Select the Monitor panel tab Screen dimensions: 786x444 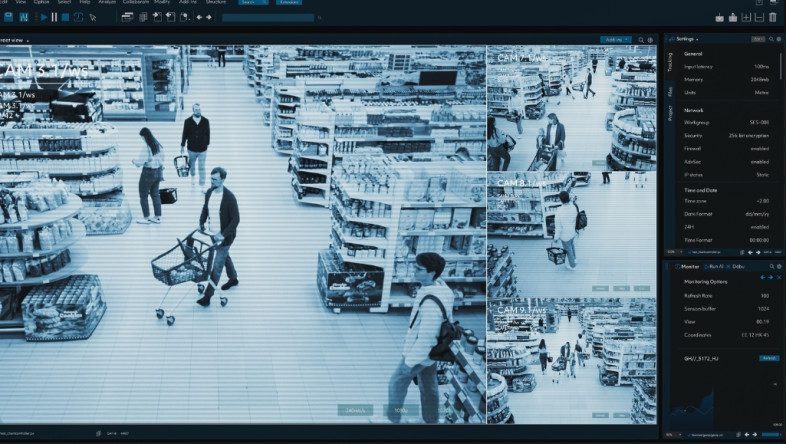688,267
